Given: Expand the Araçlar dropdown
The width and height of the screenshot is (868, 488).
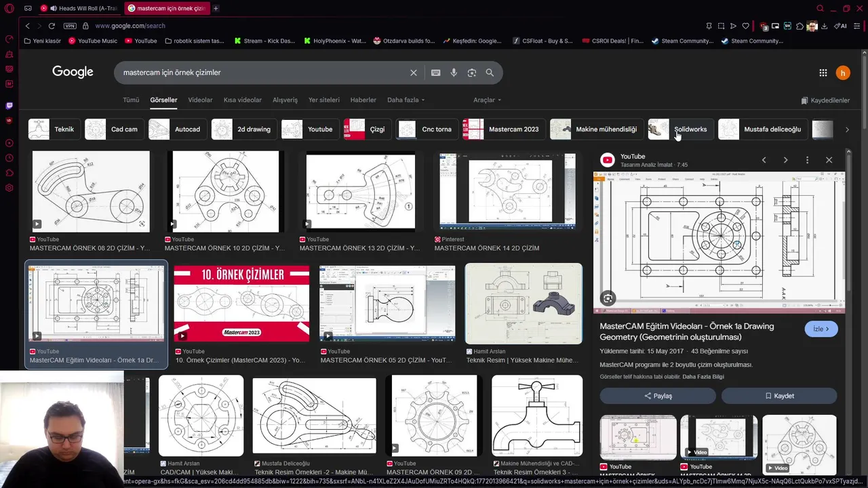Looking at the screenshot, I should click(487, 100).
